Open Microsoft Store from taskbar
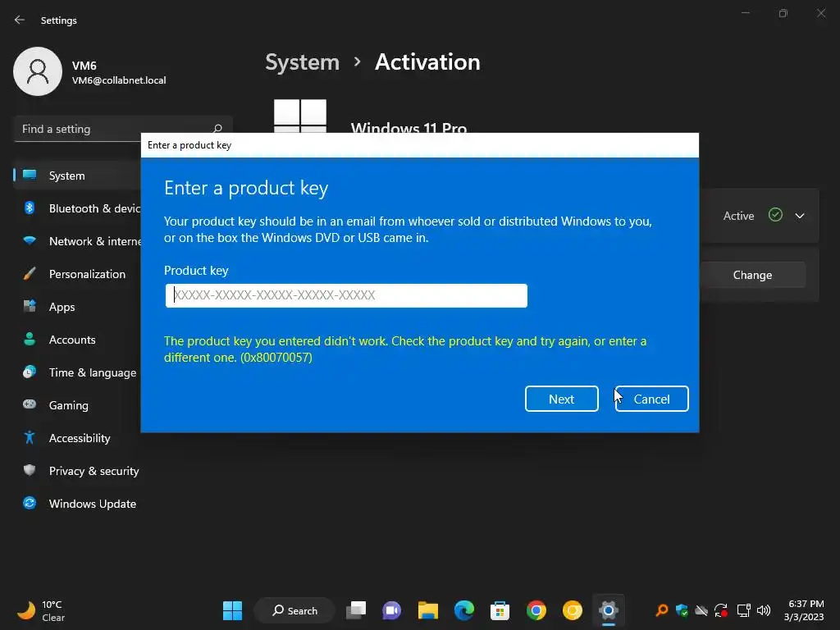Viewport: 840px width, 630px height. pyautogui.click(x=500, y=610)
